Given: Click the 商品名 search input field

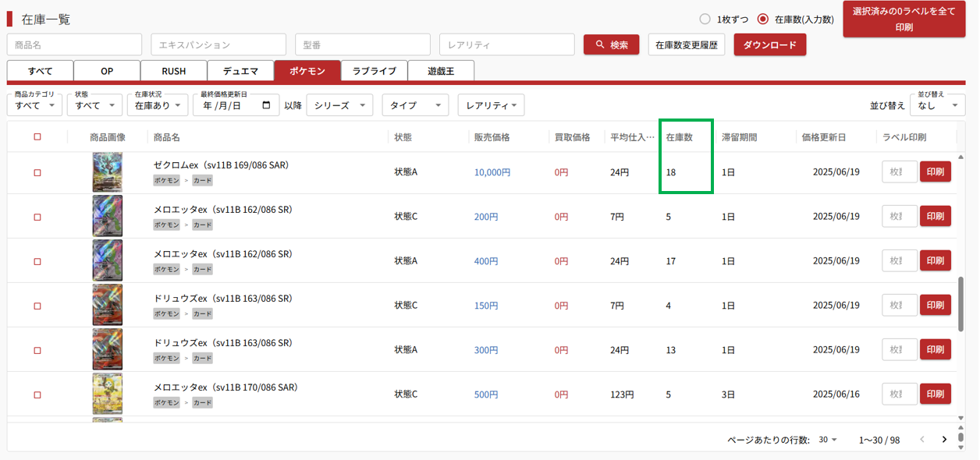Looking at the screenshot, I should [x=74, y=45].
